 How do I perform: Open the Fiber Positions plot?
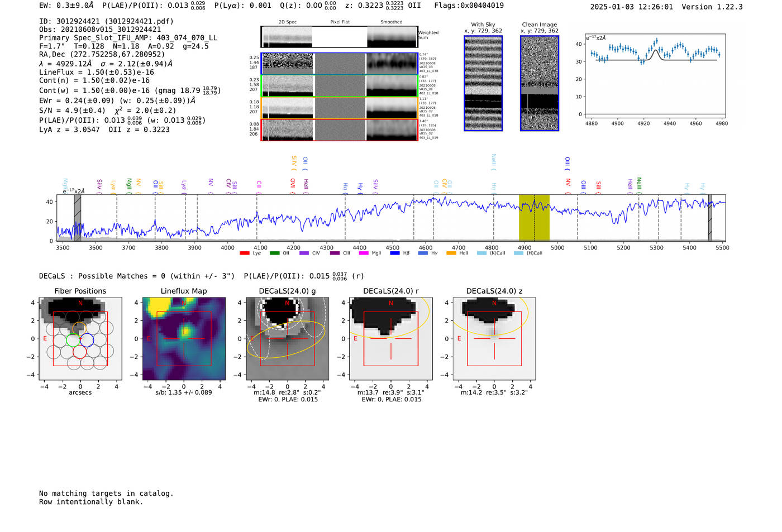pyautogui.click(x=80, y=339)
